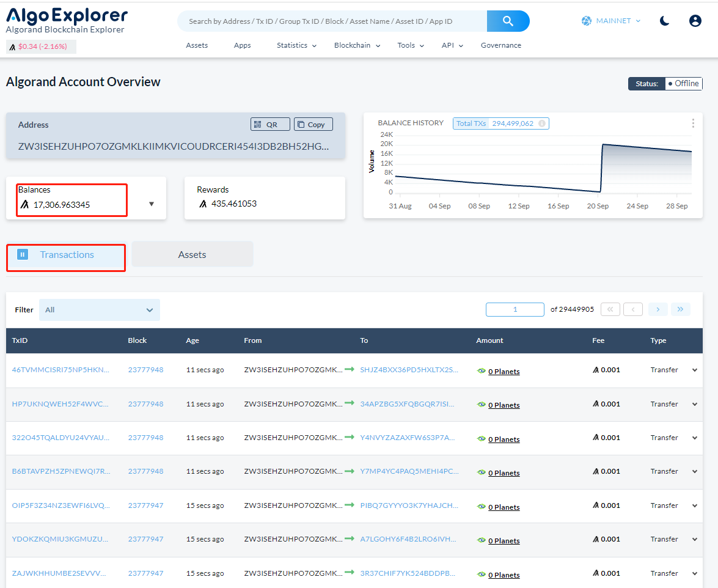Expand the Blockchain menu
The height and width of the screenshot is (588, 718).
tap(357, 45)
